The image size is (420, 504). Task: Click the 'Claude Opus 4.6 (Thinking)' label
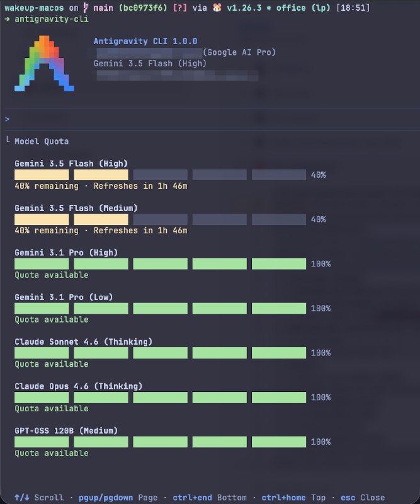(79, 386)
